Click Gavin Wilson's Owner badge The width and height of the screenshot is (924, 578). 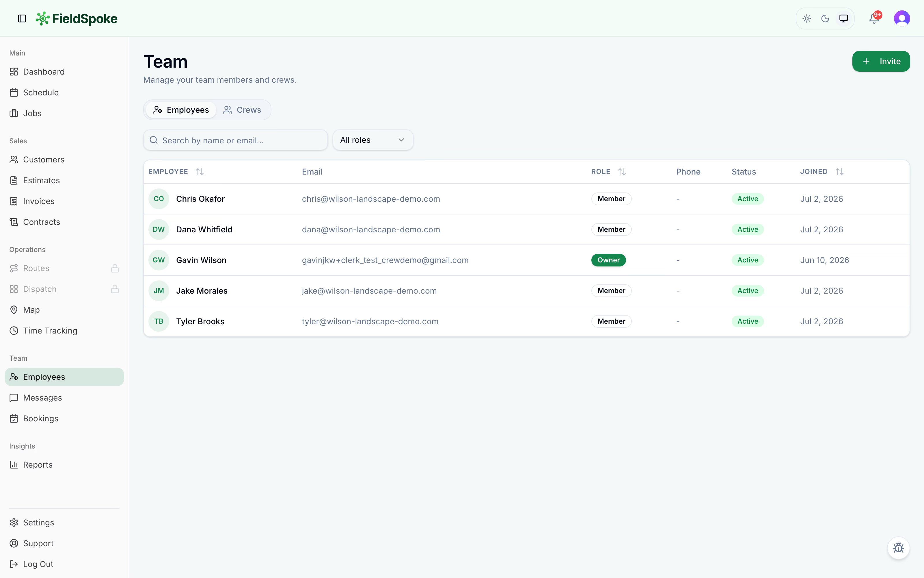click(x=609, y=260)
